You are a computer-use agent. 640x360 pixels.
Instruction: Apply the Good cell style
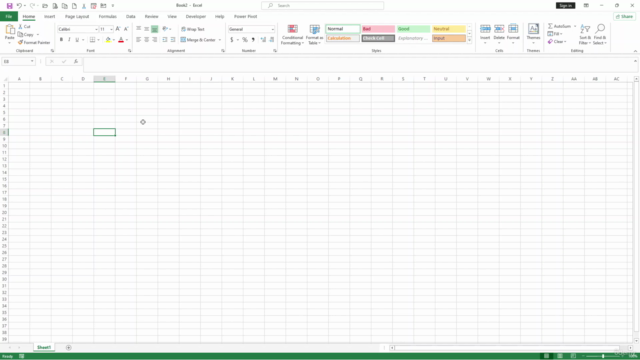coord(413,29)
